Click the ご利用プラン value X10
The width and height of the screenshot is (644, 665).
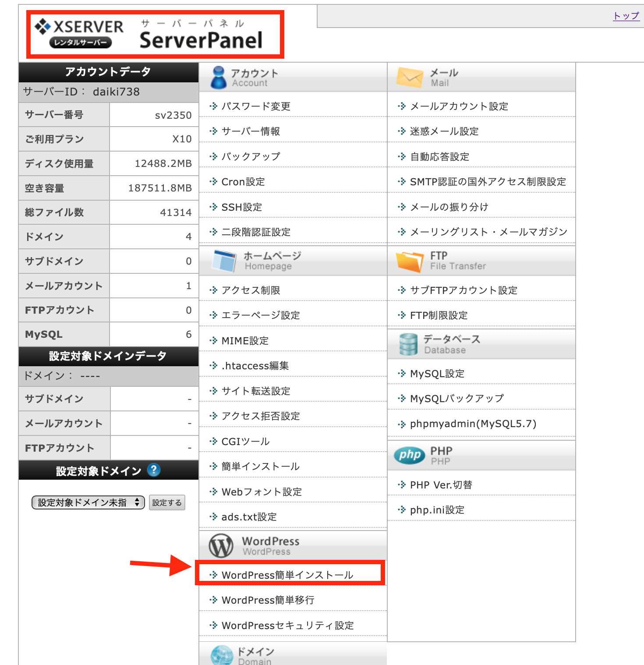point(182,139)
